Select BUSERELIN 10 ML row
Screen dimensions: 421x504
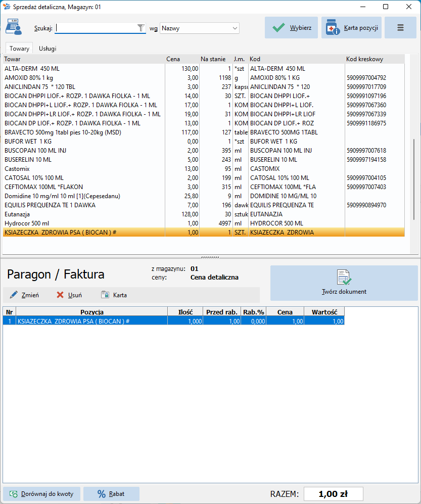[x=204, y=160]
